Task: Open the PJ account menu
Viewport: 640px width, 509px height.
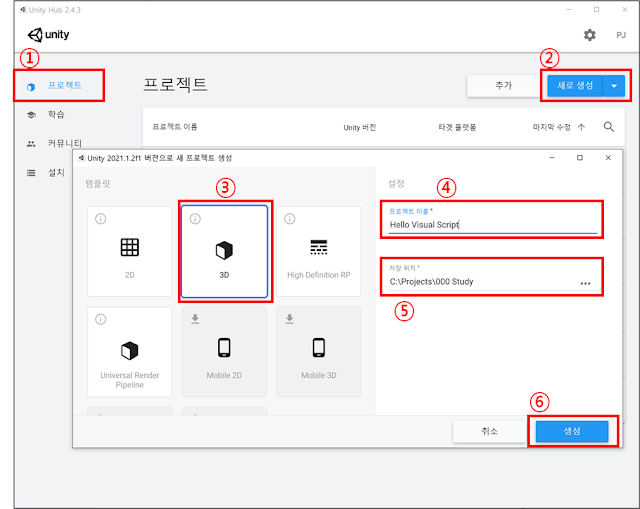Action: click(621, 35)
